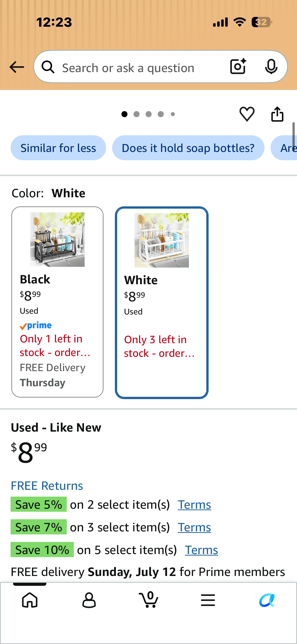297x644 pixels.
Task: Open Terms for Save 10% offer
Action: [x=201, y=550]
